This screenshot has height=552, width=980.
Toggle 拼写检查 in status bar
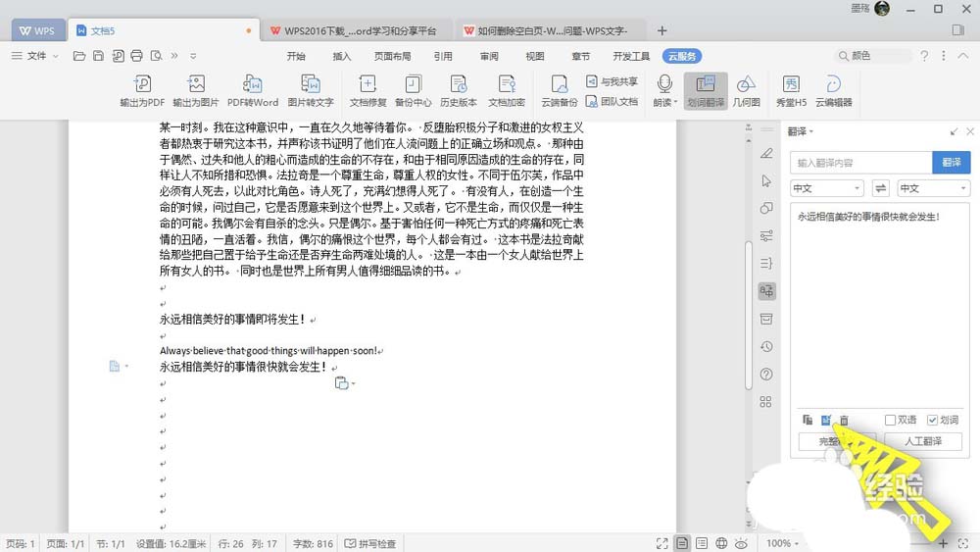click(x=370, y=544)
